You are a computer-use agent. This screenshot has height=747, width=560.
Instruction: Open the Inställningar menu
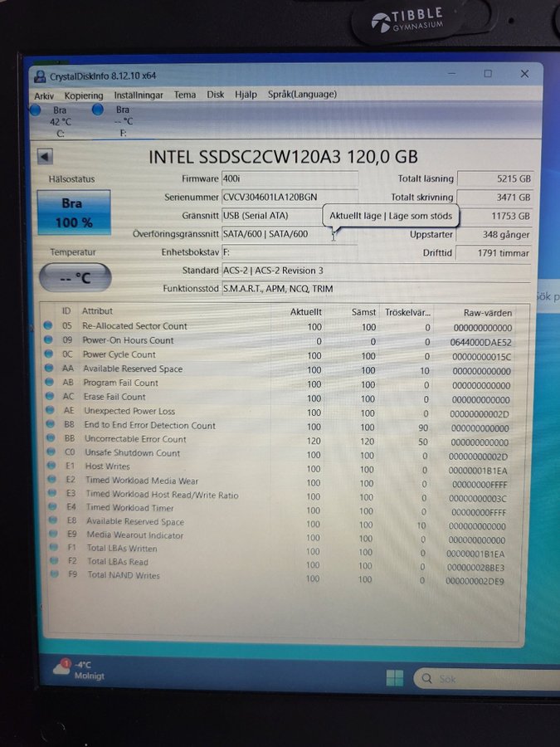(x=139, y=95)
